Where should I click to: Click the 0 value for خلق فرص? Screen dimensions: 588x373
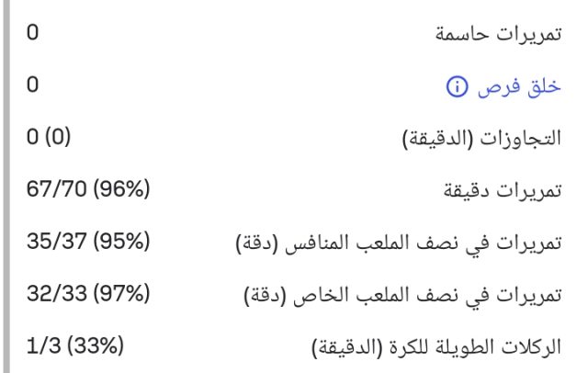coord(33,87)
